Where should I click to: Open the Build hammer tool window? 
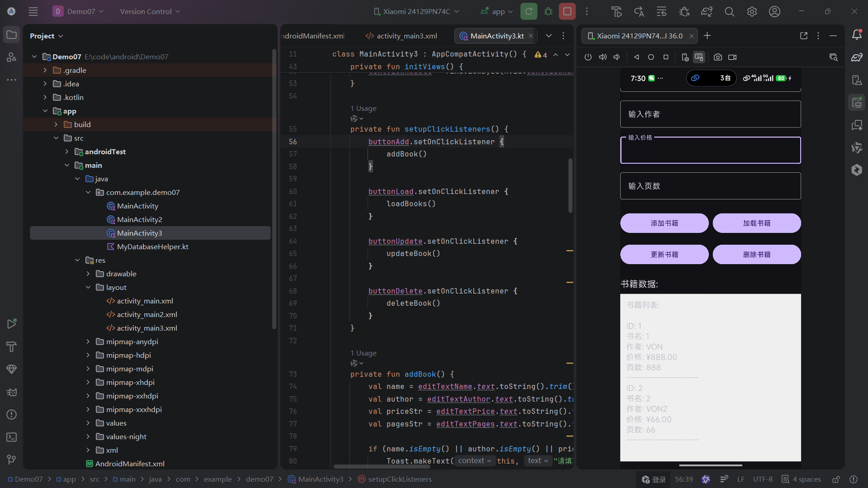[x=12, y=346]
